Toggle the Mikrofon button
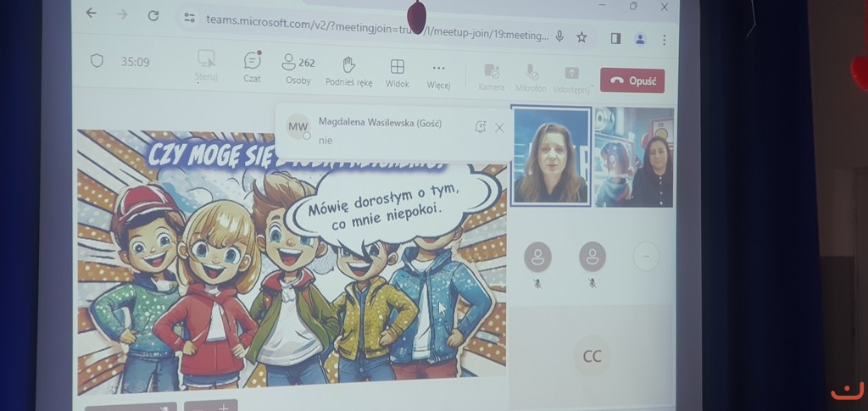 point(531,79)
